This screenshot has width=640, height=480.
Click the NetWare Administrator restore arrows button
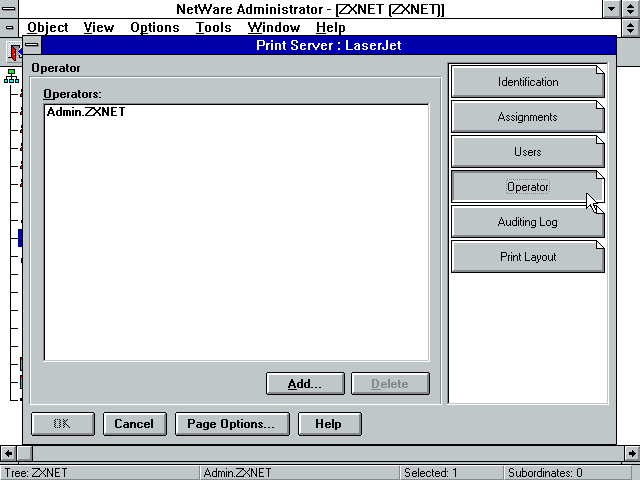point(631,9)
